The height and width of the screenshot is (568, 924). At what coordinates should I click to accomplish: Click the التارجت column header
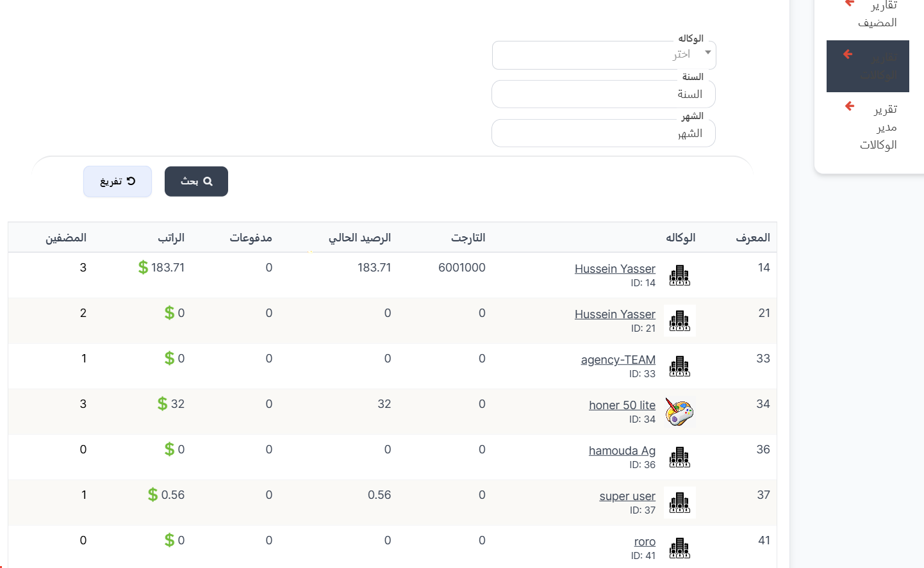point(468,238)
